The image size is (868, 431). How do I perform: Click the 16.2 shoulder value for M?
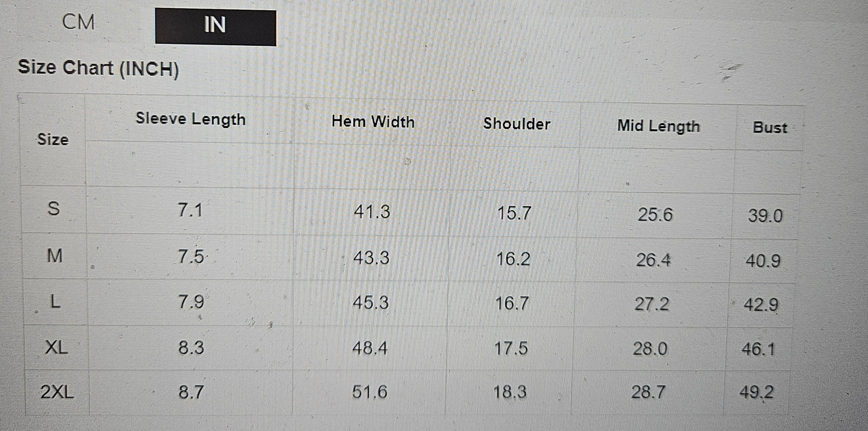514,259
